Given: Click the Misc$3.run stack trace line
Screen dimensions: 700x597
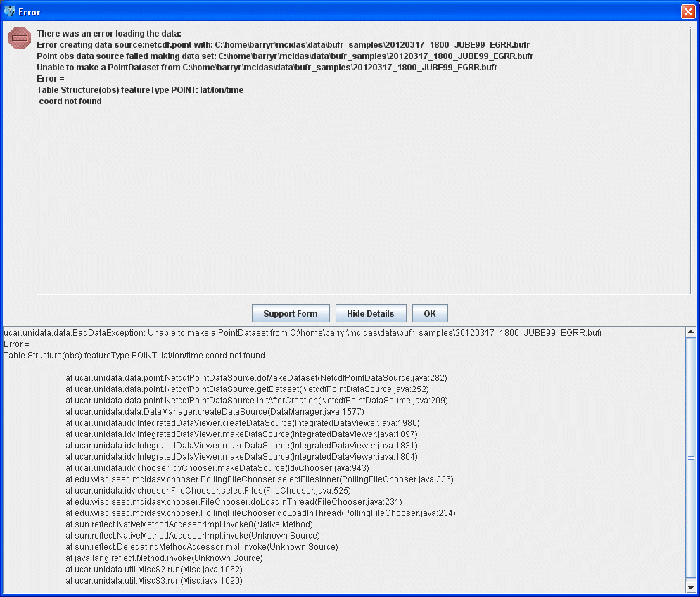Looking at the screenshot, I should (154, 581).
